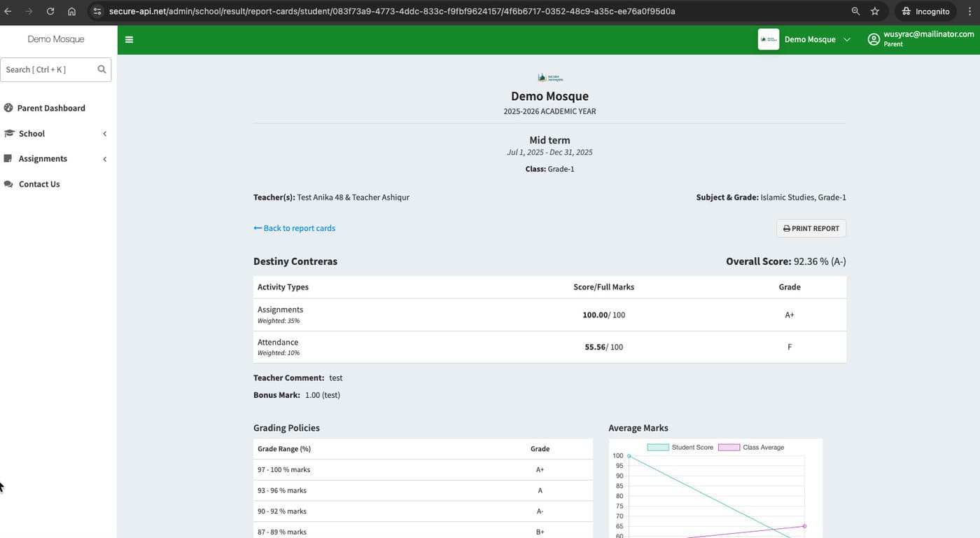Click the small mosque logo above title
This screenshot has width=980, height=538.
pyautogui.click(x=549, y=78)
